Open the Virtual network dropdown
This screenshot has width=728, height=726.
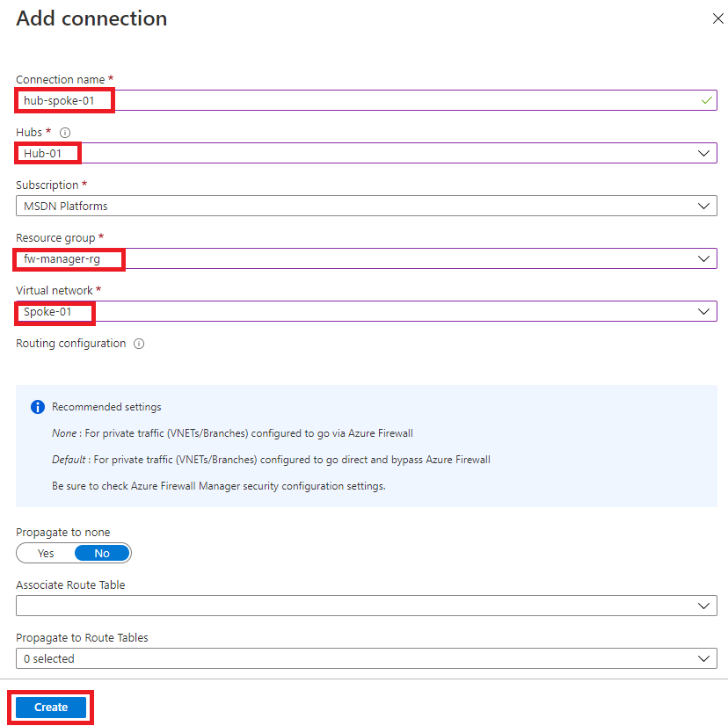(703, 311)
